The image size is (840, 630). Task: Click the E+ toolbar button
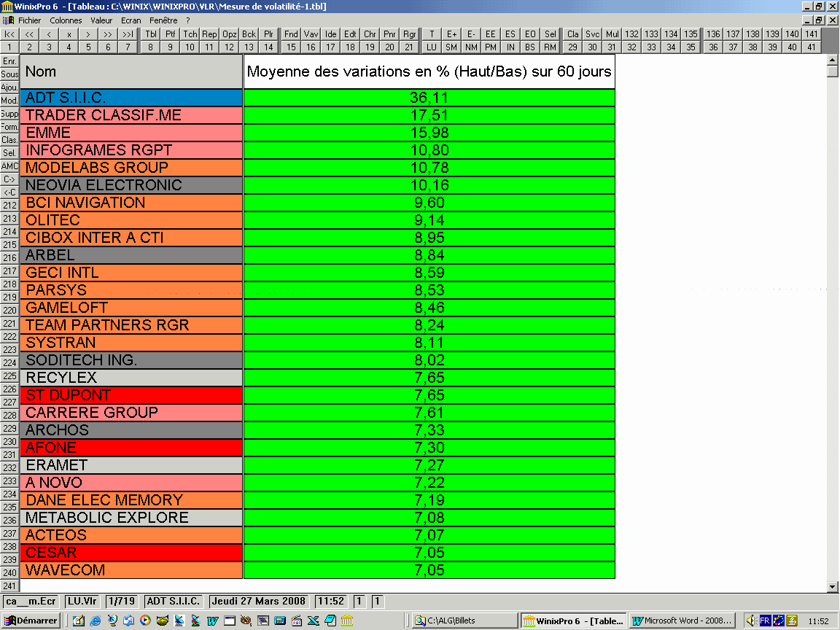click(x=451, y=34)
